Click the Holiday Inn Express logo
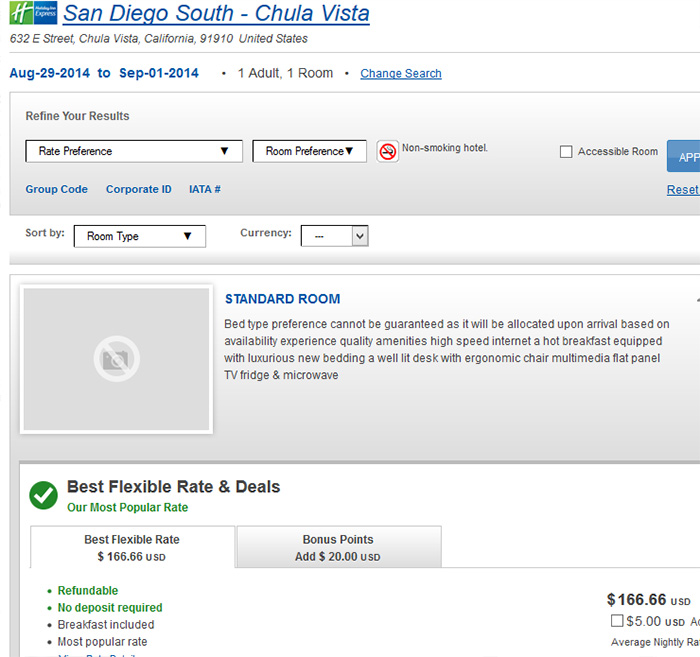This screenshot has height=657, width=700. tap(33, 12)
